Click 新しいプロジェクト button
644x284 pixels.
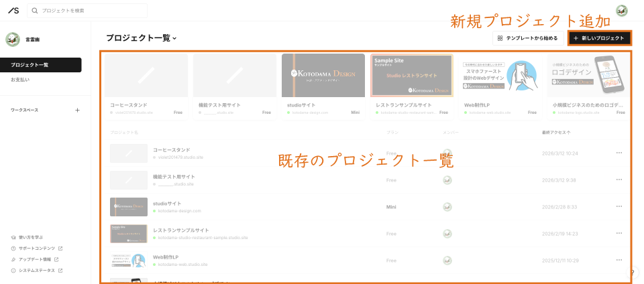point(599,38)
